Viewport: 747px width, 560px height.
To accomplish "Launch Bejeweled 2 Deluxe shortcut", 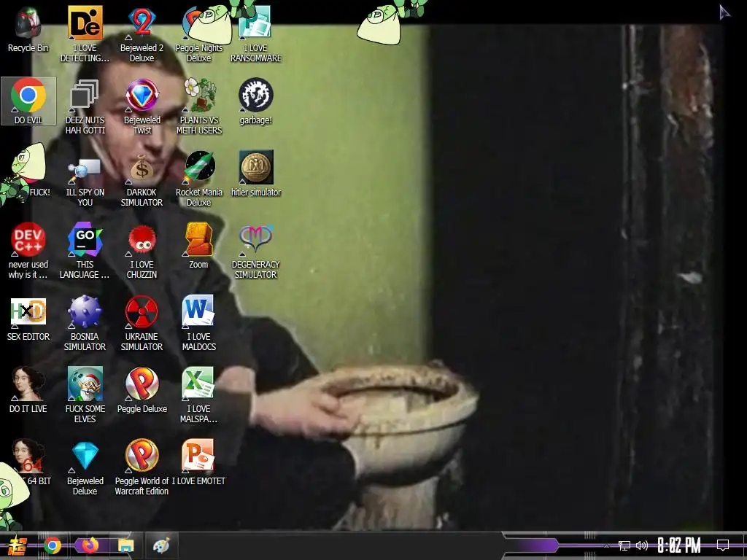I will click(x=142, y=34).
